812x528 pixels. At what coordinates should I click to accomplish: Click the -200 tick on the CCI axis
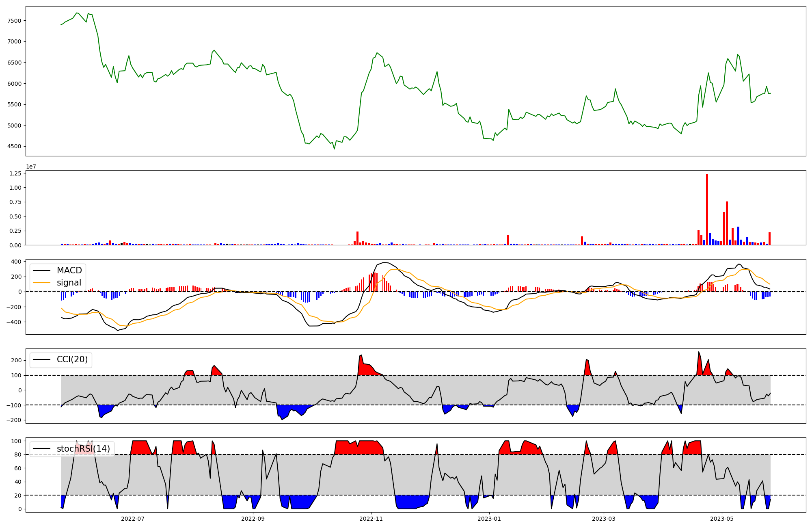tap(13, 420)
